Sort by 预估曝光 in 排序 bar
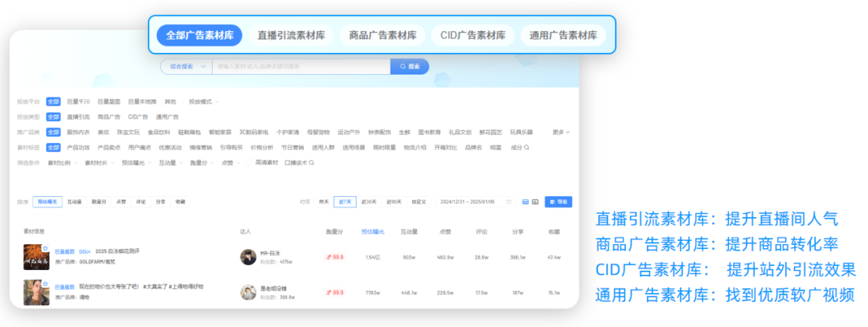Screen dimensions: 868x327 point(47,202)
